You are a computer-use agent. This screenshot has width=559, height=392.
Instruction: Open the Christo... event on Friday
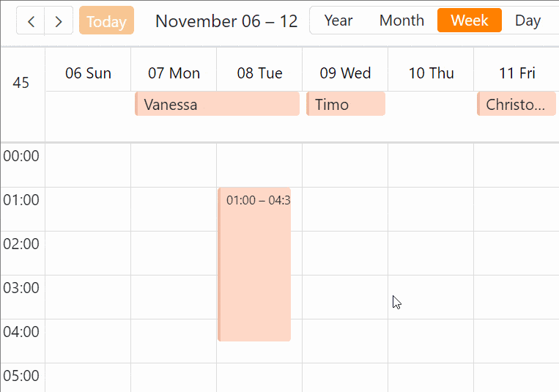pyautogui.click(x=517, y=104)
